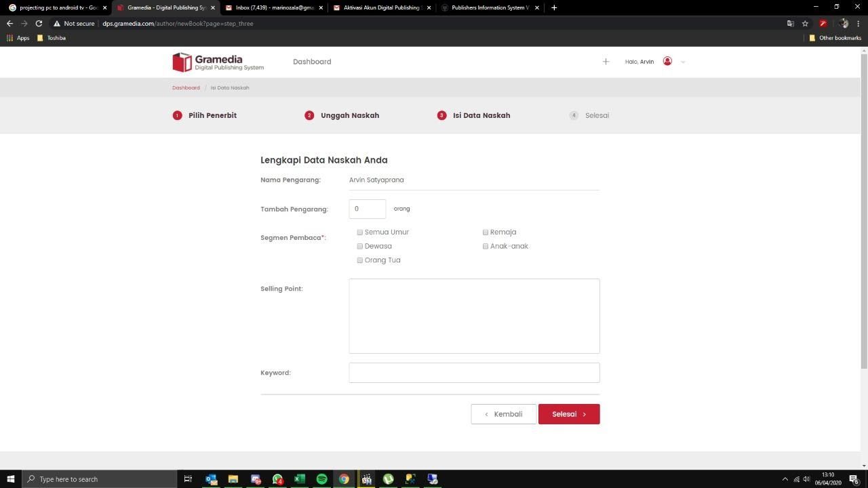Click the Keyword input field
The image size is (868, 488).
474,373
